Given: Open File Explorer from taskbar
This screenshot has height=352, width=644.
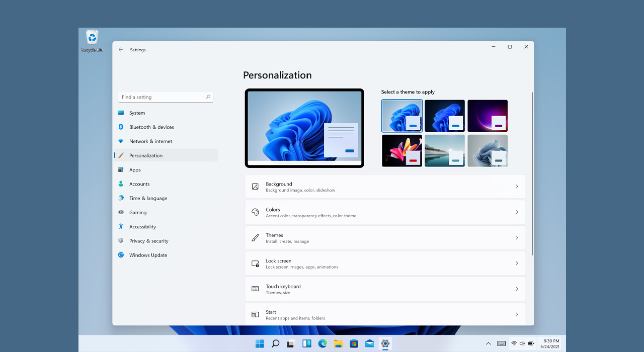Looking at the screenshot, I should [x=338, y=343].
